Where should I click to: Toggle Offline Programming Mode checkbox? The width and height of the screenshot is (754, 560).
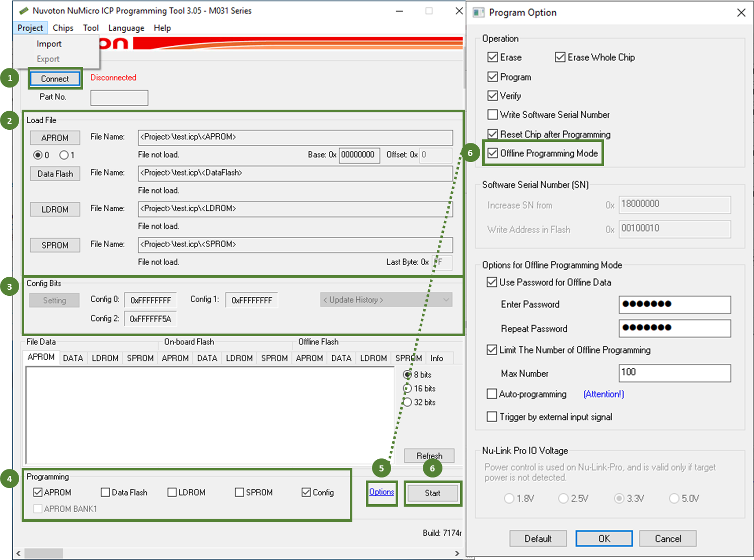[x=493, y=153]
